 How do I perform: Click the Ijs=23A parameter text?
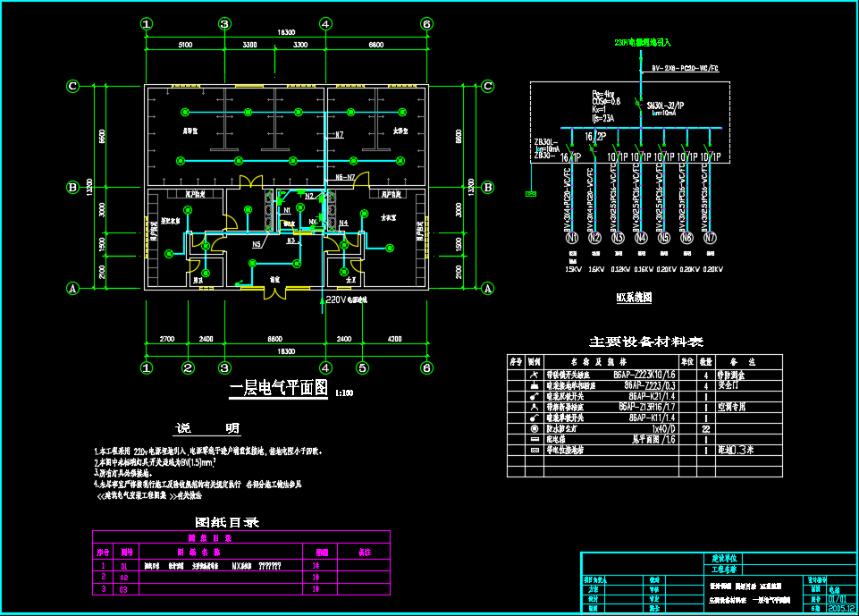tap(603, 118)
